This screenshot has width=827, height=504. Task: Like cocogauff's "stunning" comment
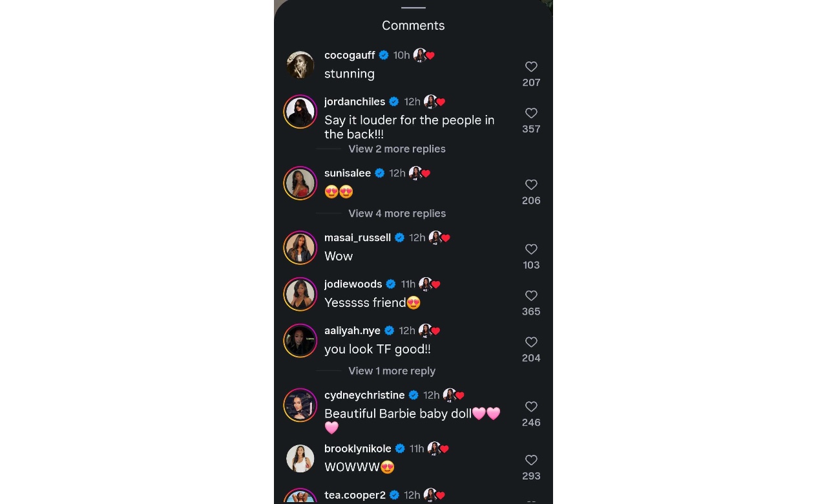531,67
